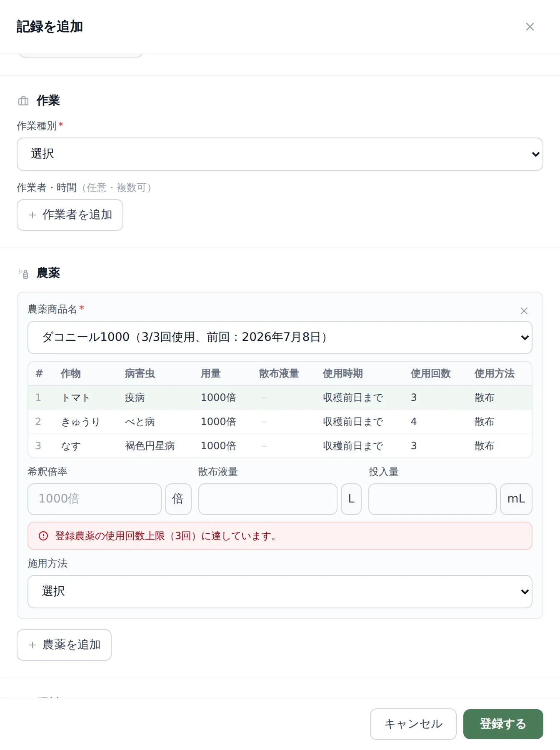Click the warning icon in the usage limit alert
This screenshot has height=750, width=560.
click(43, 536)
